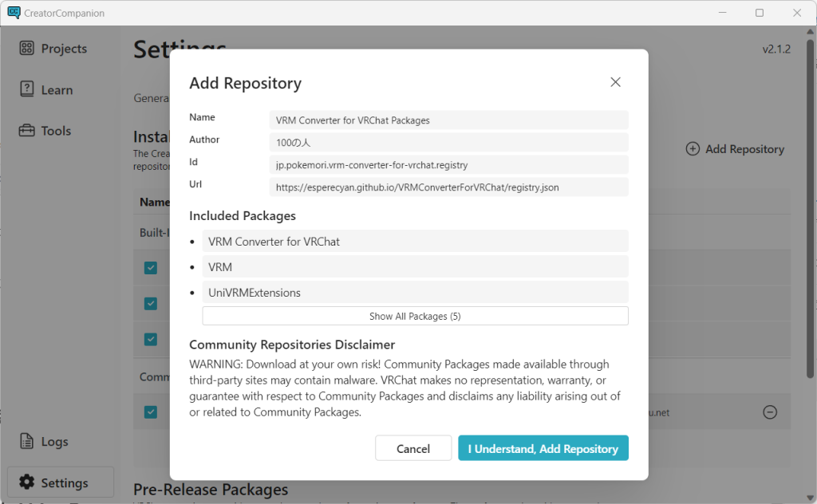Close the Add Repository dialog with X

615,82
